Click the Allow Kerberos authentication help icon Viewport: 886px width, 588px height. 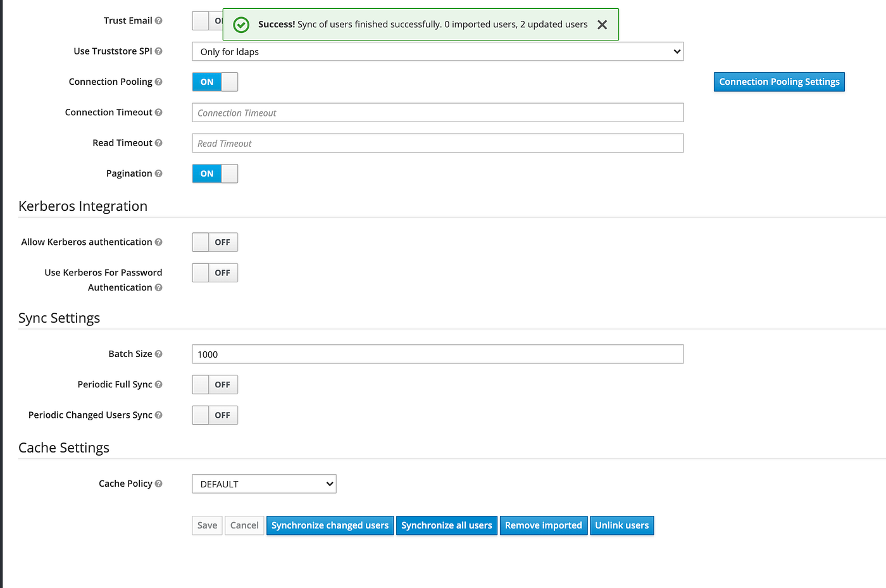click(160, 242)
